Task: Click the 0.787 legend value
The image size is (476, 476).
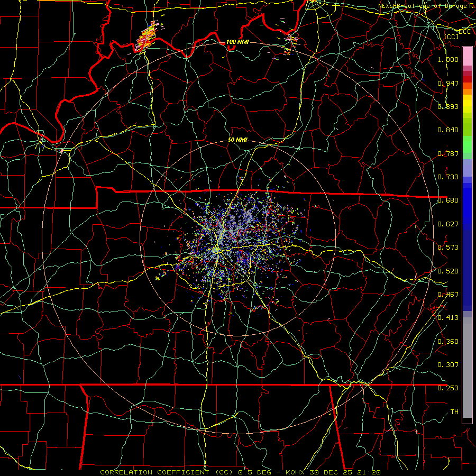Action: pyautogui.click(x=448, y=153)
